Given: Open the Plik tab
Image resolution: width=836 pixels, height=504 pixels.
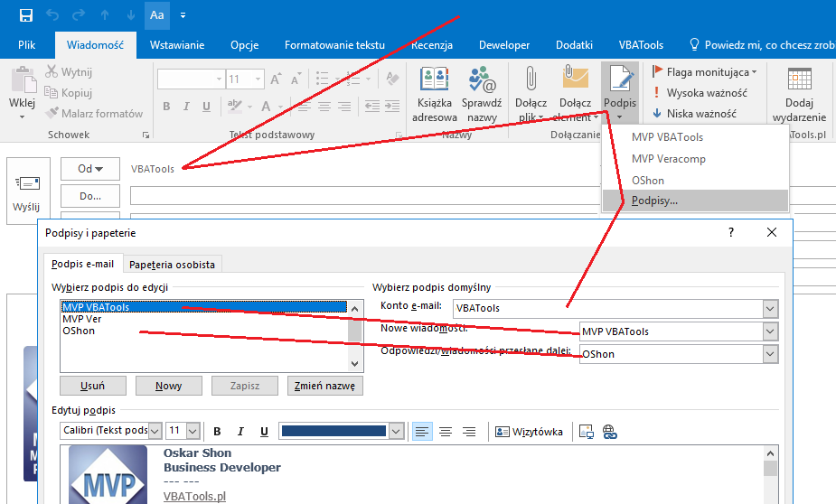Looking at the screenshot, I should point(26,45).
